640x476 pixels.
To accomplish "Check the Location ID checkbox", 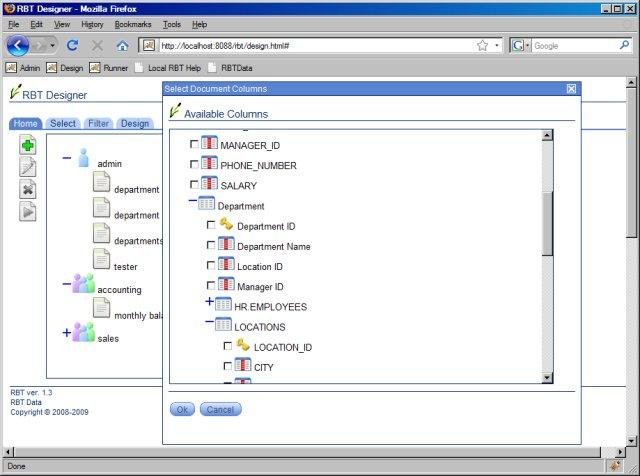I will tap(211, 265).
